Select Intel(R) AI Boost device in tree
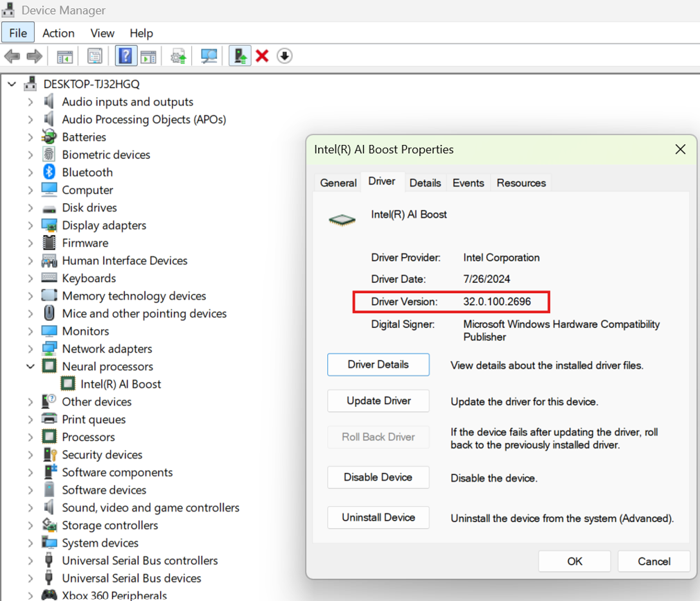 point(121,384)
